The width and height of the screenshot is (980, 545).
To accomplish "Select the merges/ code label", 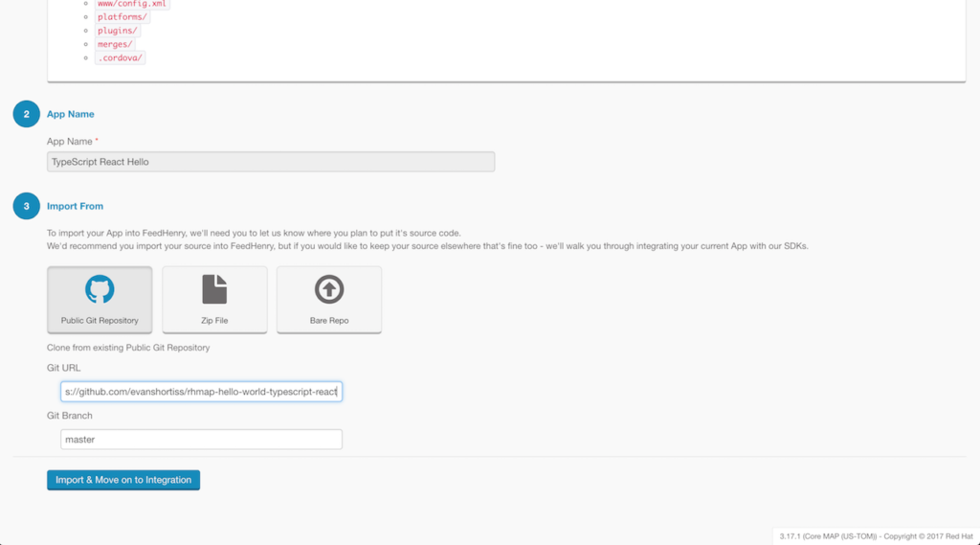I will pos(115,44).
